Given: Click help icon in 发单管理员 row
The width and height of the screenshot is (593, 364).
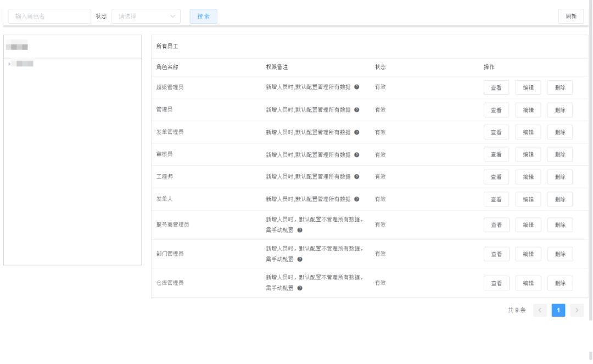Looking at the screenshot, I should (356, 132).
